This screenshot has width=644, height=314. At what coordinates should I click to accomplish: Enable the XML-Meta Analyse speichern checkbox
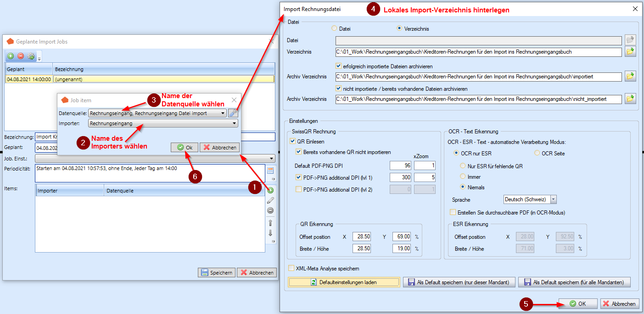(x=291, y=268)
